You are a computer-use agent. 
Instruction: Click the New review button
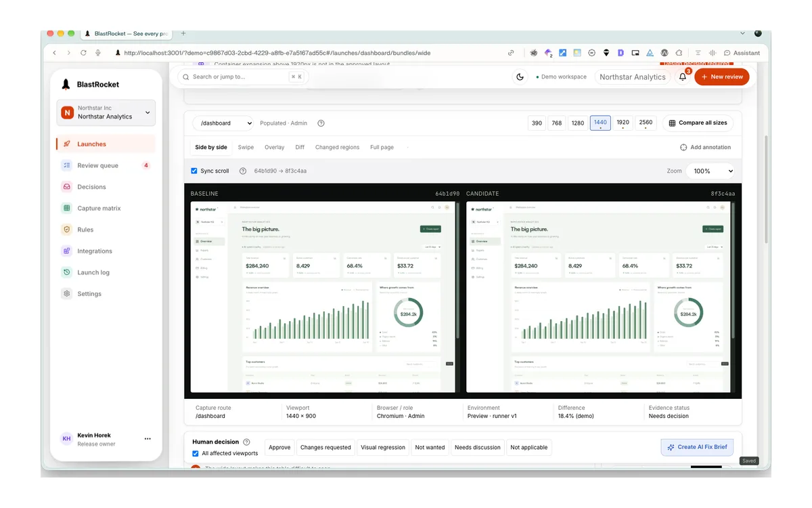(x=722, y=77)
